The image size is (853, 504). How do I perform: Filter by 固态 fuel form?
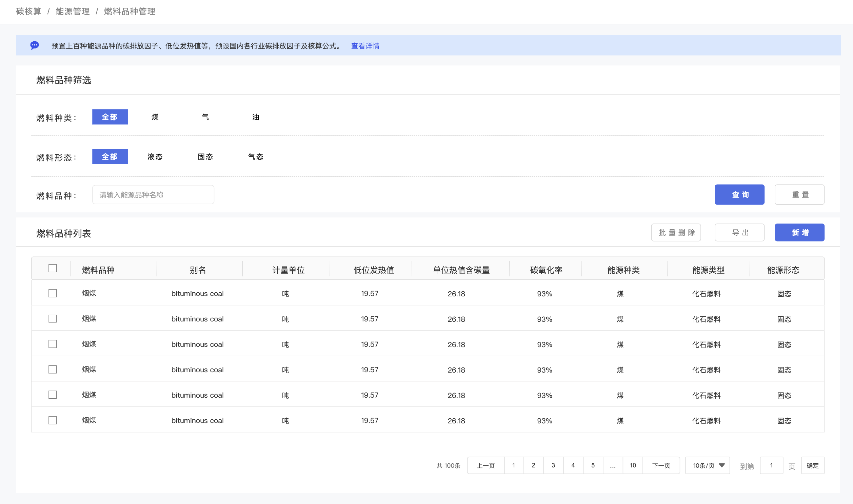click(x=205, y=156)
